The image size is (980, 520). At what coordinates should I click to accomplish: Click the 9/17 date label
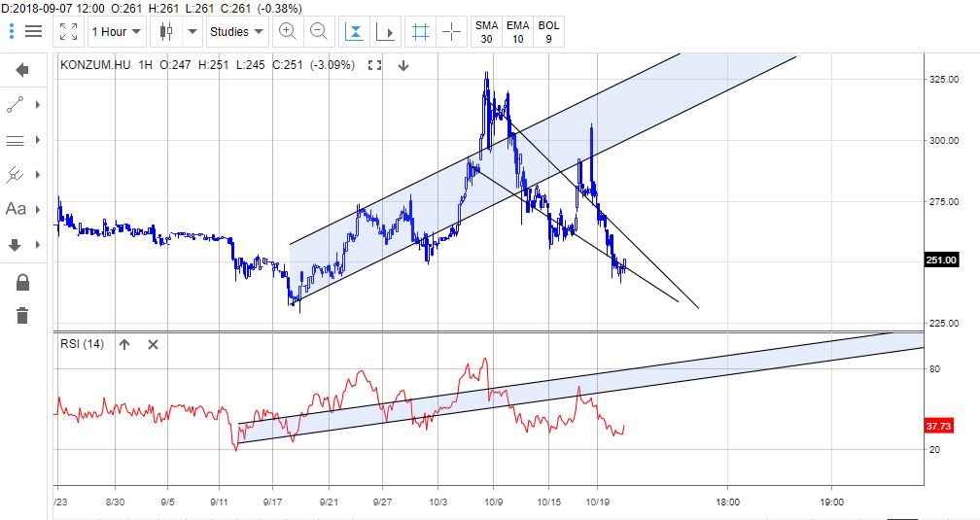tap(273, 502)
